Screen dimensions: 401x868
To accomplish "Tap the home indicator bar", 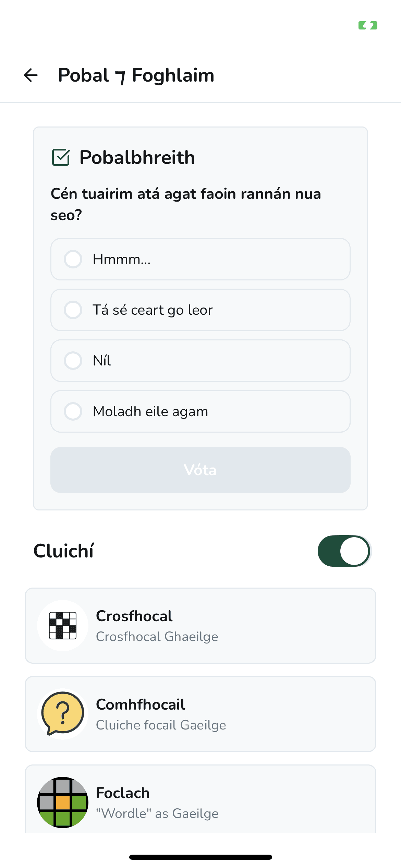I will click(200, 857).
